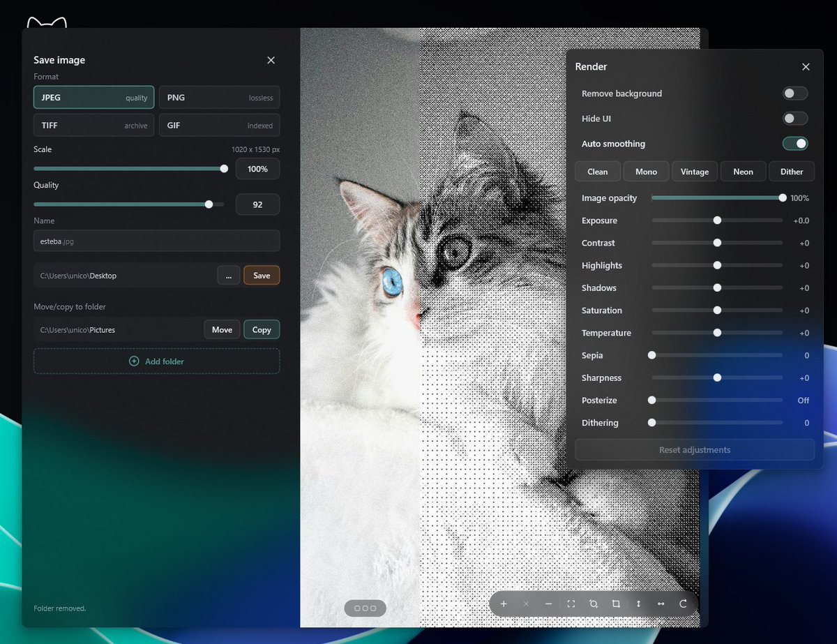The height and width of the screenshot is (644, 837).
Task: Click the three-squares pill button
Action: [365, 608]
